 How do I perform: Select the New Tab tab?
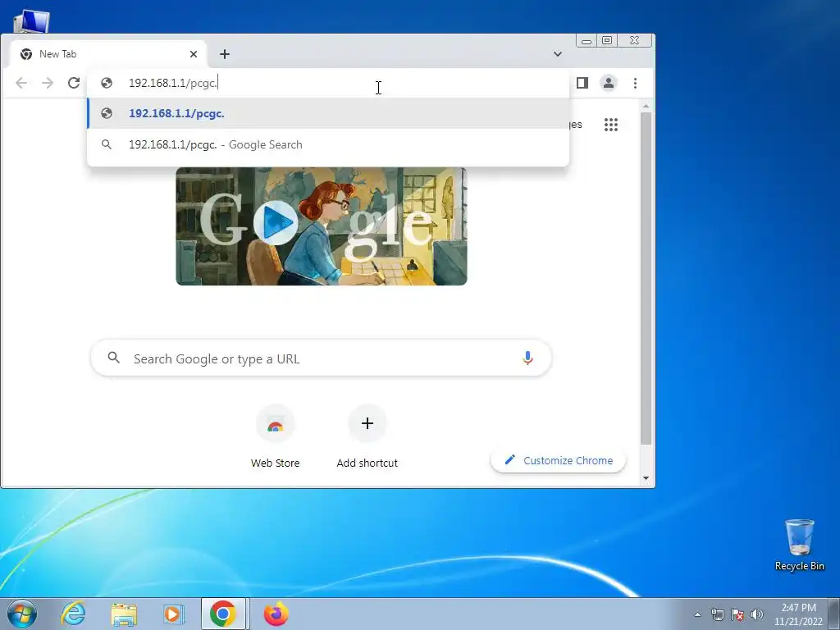[109, 54]
